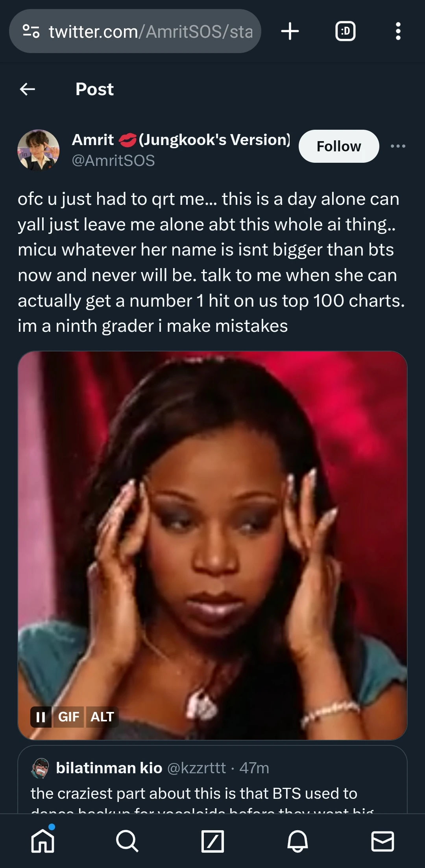Open the browser tab switcher

(346, 31)
